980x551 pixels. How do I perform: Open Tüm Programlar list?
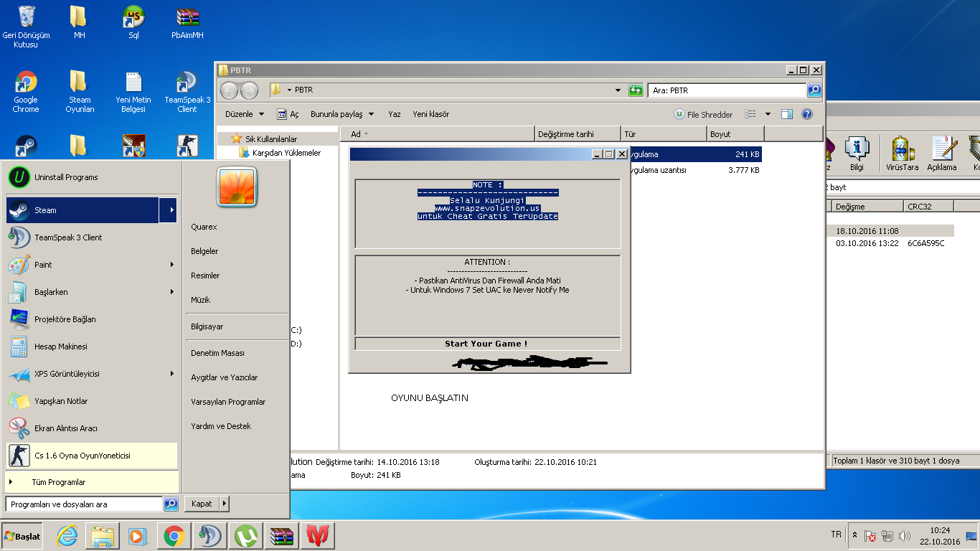(92, 482)
